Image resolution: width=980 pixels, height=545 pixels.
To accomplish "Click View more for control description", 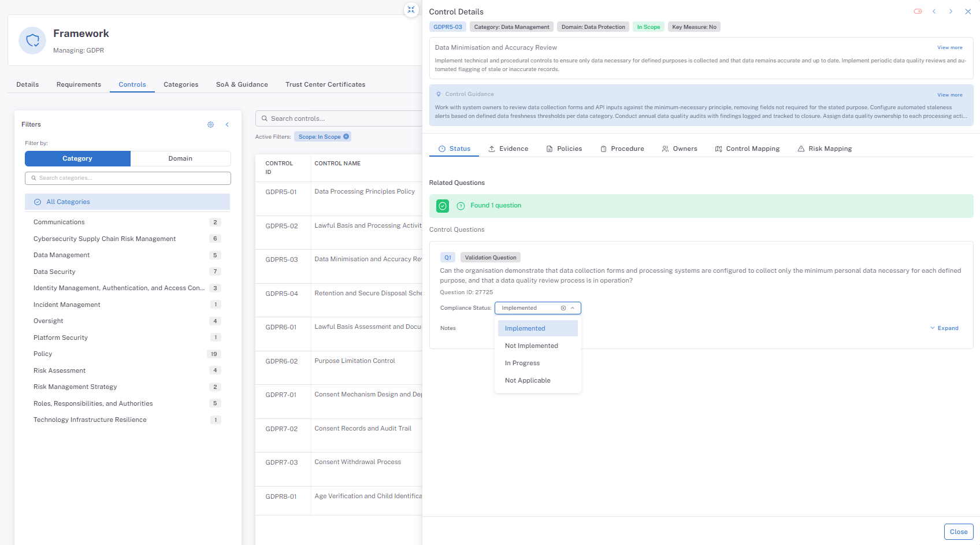I will (949, 47).
